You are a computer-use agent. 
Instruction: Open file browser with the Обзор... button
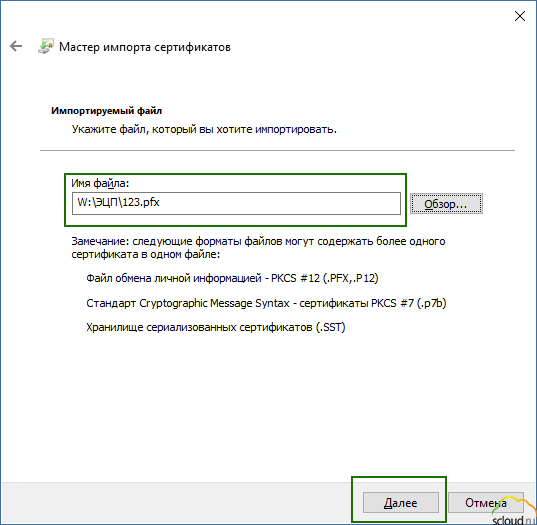pos(446,204)
